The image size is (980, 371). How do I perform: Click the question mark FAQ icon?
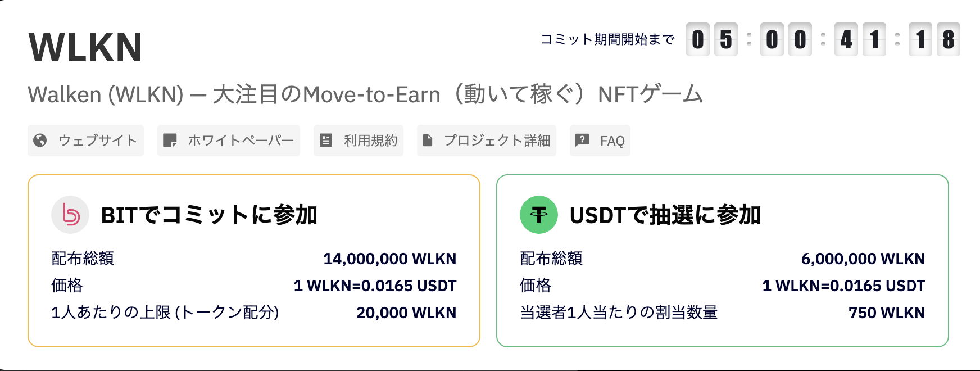click(x=582, y=141)
